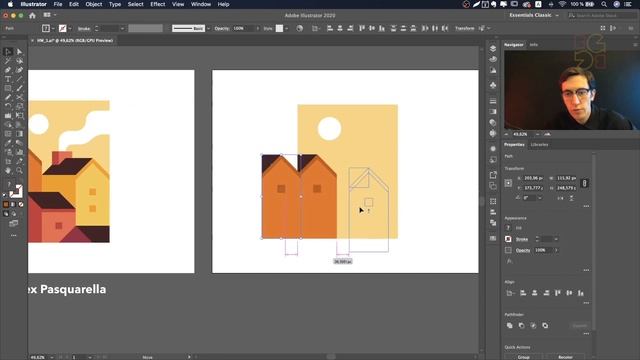Switch to the Info tab
This screenshot has height=360, width=640.
point(533,44)
